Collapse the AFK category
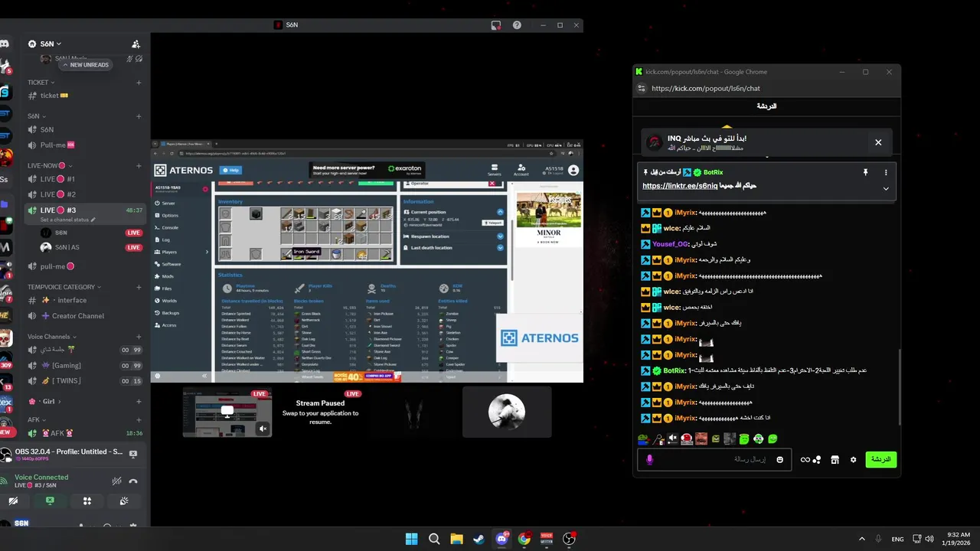Viewport: 980px width, 551px height. pos(37,419)
